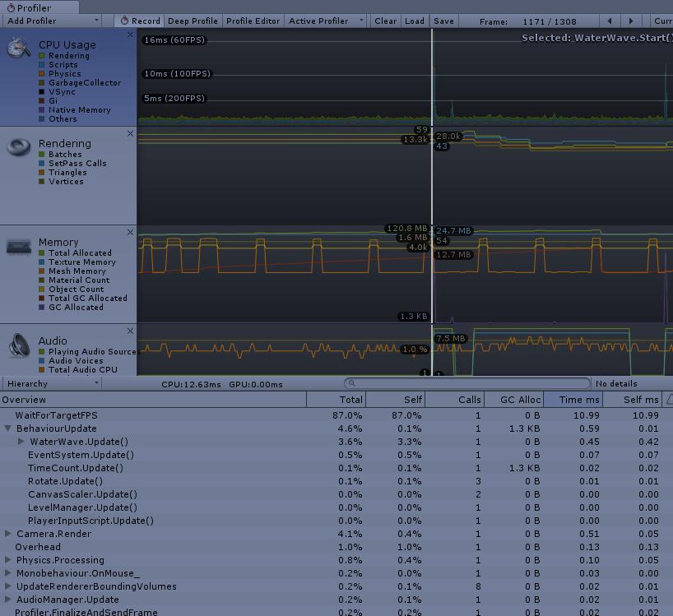This screenshot has height=616, width=673.
Task: Toggle GarbageCollector series in CPU legend
Action: pos(42,83)
